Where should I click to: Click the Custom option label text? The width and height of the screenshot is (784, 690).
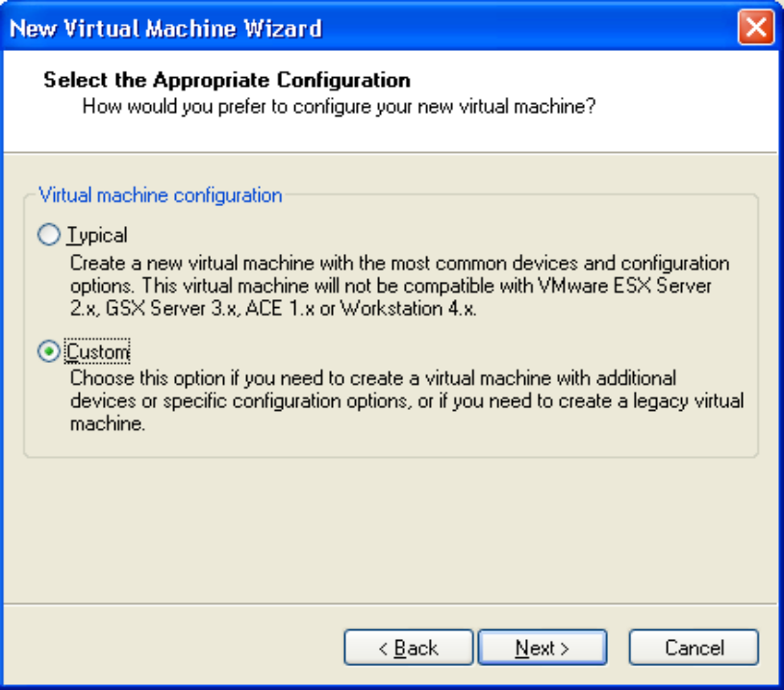[x=97, y=352]
